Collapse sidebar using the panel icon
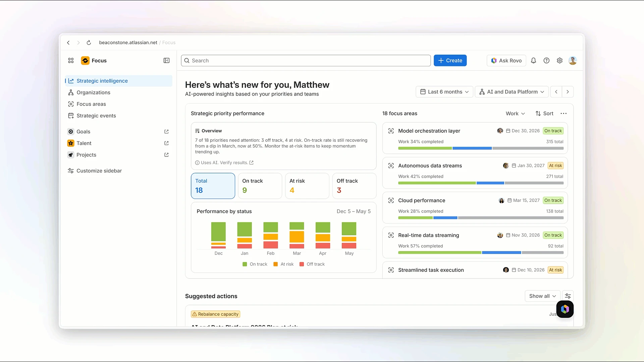The width and height of the screenshot is (644, 362). pos(166,60)
